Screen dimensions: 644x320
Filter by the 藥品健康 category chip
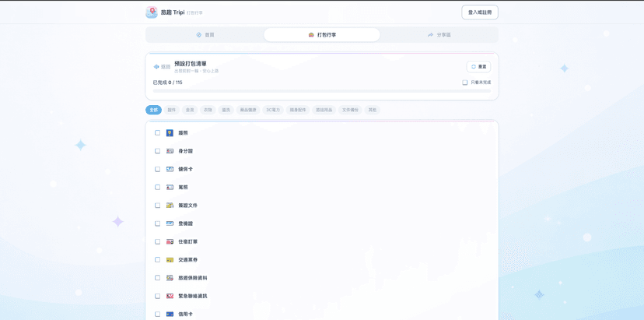click(248, 110)
